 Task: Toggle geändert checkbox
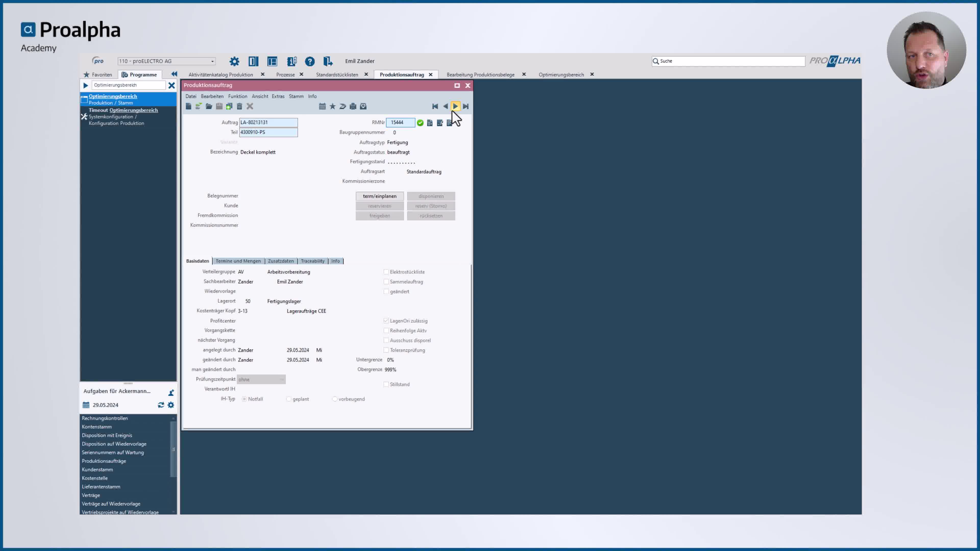(x=386, y=292)
